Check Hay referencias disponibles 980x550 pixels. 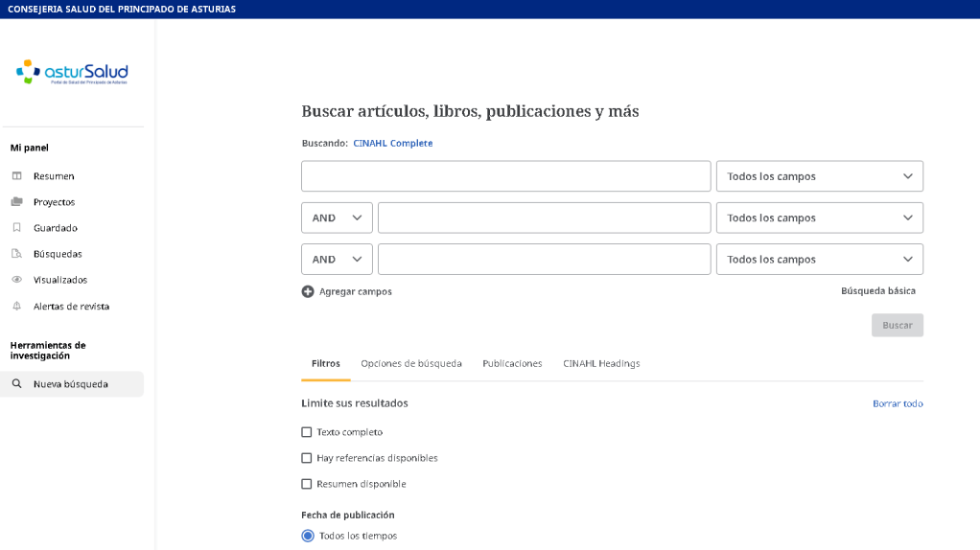[307, 458]
